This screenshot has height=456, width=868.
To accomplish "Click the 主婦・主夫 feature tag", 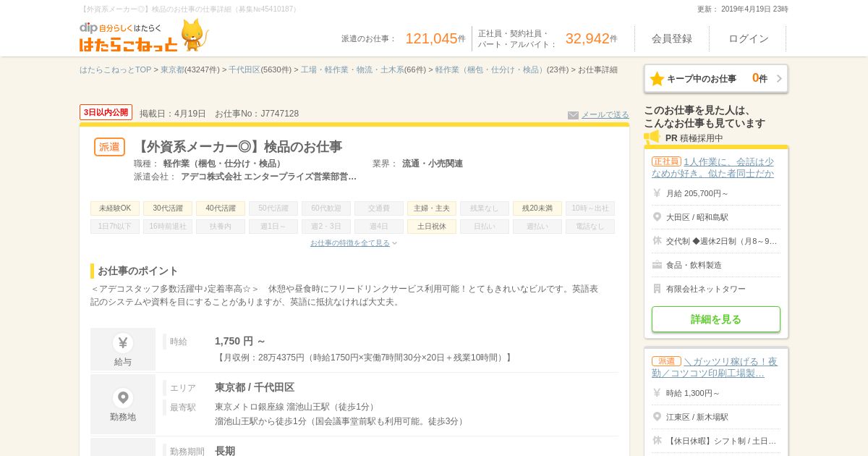I will coord(432,208).
